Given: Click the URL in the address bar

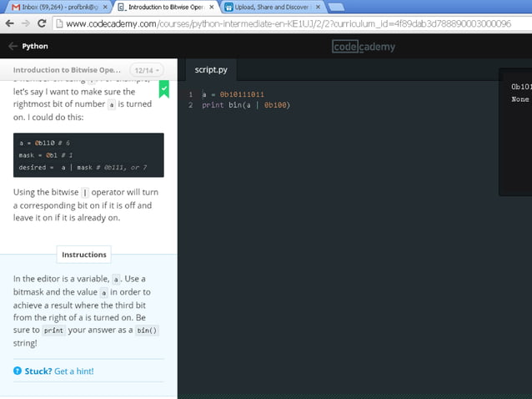Looking at the screenshot, I should (x=289, y=23).
